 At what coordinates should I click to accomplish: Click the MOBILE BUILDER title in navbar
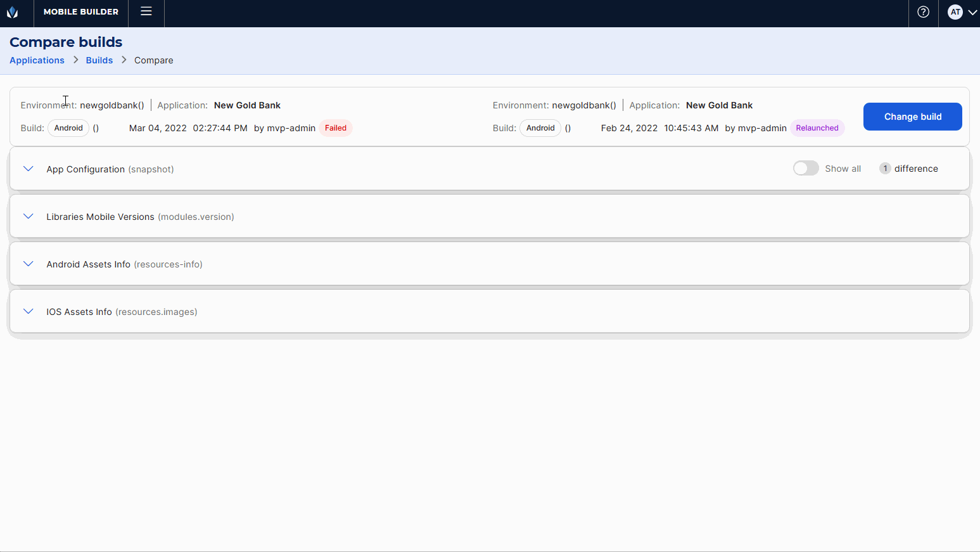click(80, 11)
